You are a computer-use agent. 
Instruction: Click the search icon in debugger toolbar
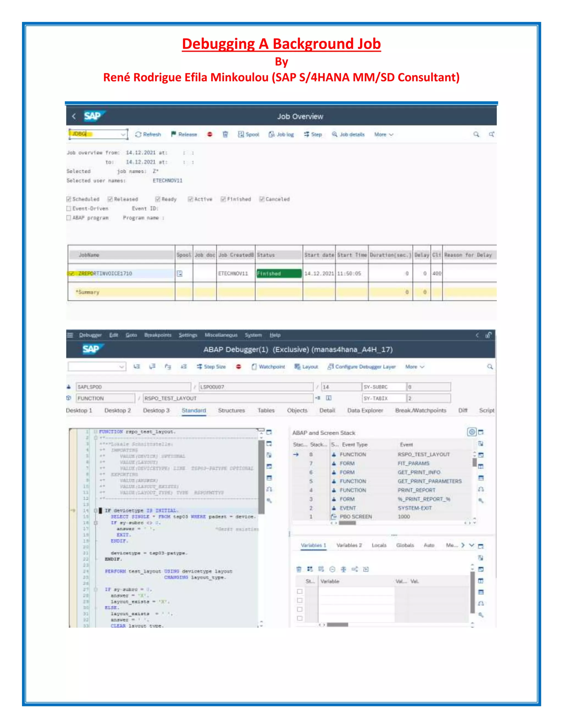(x=490, y=367)
